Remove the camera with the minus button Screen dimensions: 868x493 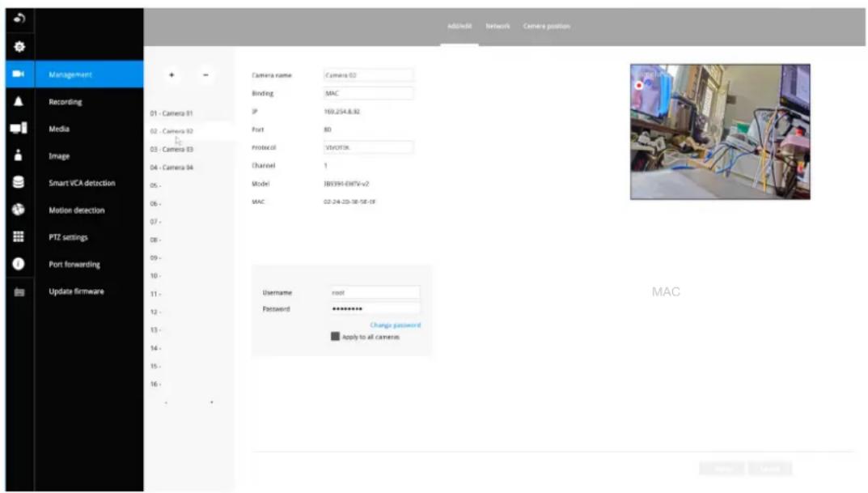click(205, 74)
